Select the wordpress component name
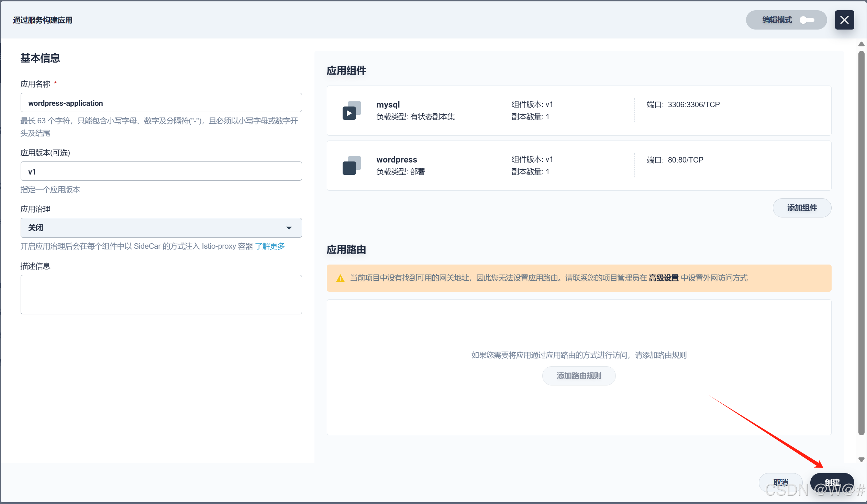The width and height of the screenshot is (867, 504). (396, 159)
